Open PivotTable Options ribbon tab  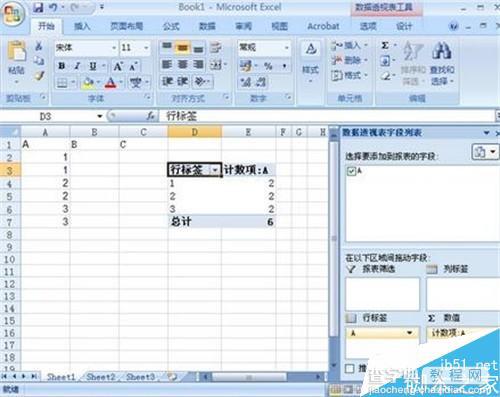coord(369,26)
